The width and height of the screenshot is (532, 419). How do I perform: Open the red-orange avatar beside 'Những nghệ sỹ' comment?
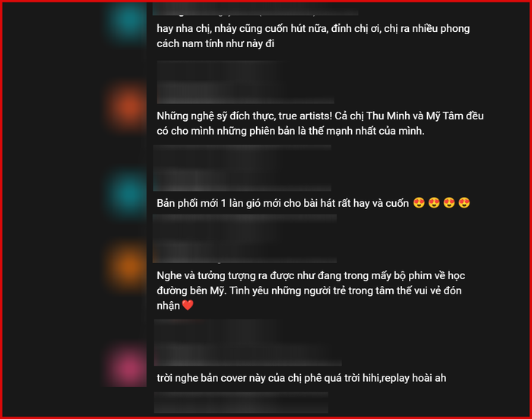[127, 107]
